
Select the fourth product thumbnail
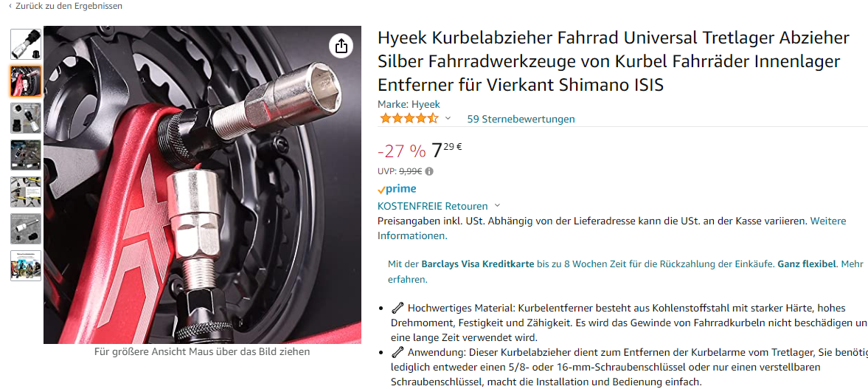[26, 155]
